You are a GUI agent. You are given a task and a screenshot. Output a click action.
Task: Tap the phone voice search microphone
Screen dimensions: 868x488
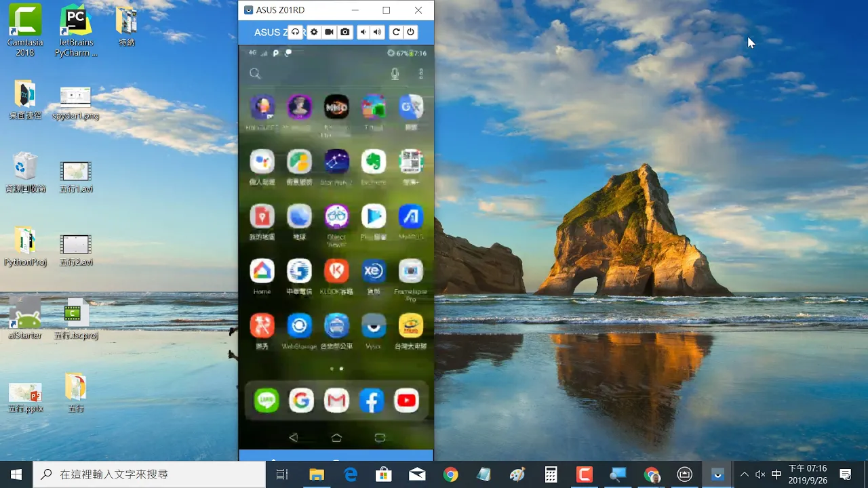[x=395, y=74]
